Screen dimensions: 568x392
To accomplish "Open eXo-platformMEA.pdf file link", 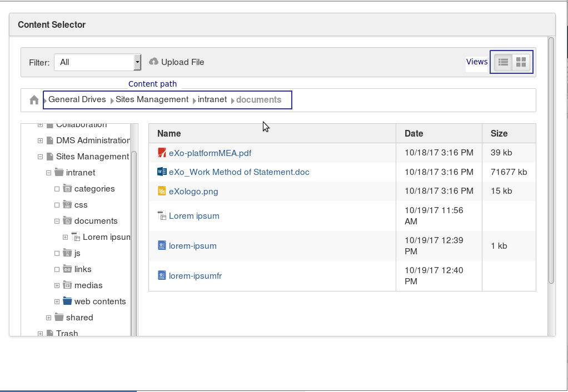I will pos(210,153).
